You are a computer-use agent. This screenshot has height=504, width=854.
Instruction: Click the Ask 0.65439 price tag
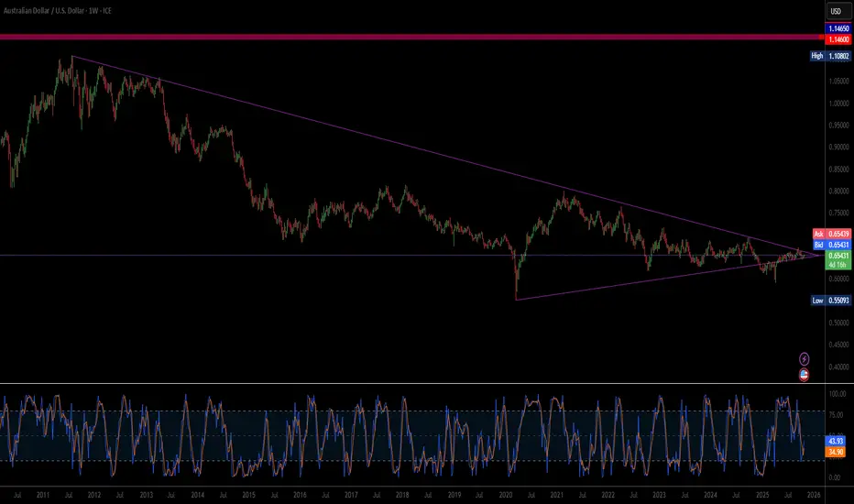[832, 234]
